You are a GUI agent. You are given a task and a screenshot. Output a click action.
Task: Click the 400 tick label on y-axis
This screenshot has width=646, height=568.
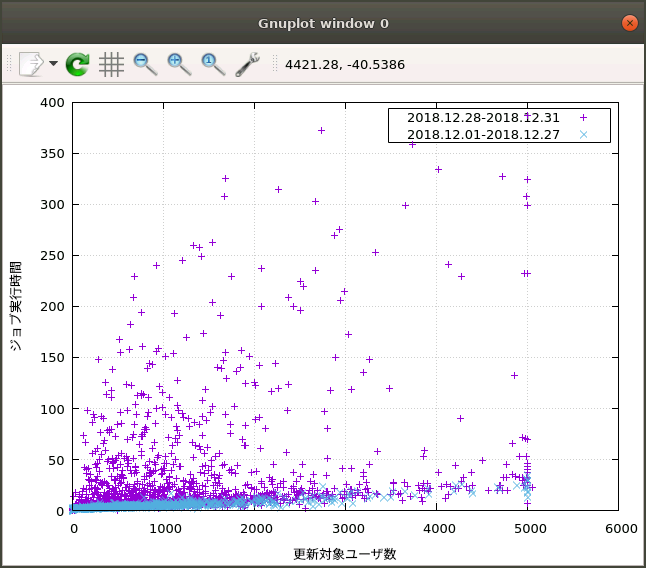click(x=52, y=102)
